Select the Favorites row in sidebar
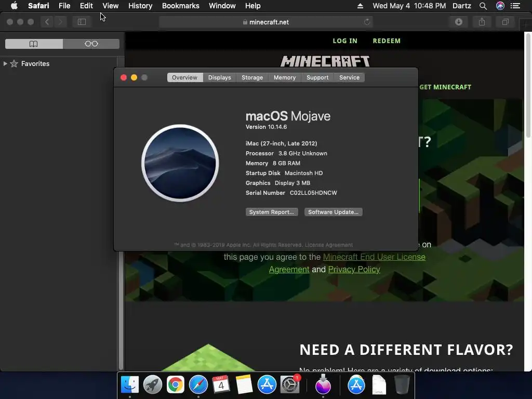532x399 pixels. 58,63
